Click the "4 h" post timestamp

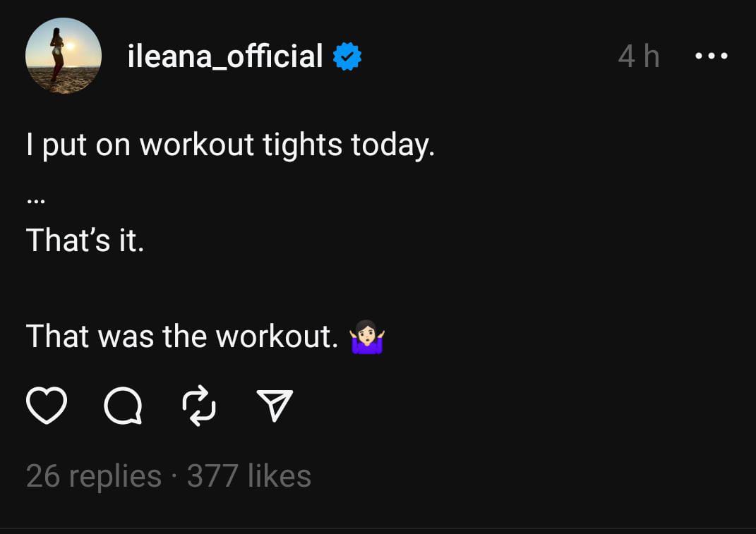point(639,56)
